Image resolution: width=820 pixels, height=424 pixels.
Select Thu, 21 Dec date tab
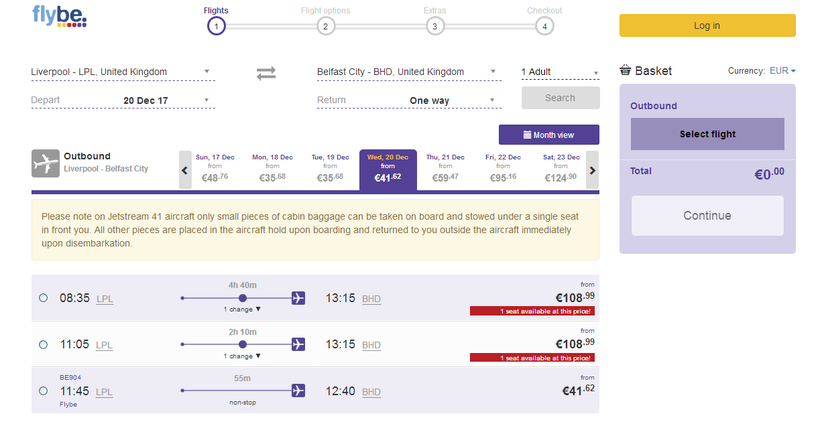[446, 169]
